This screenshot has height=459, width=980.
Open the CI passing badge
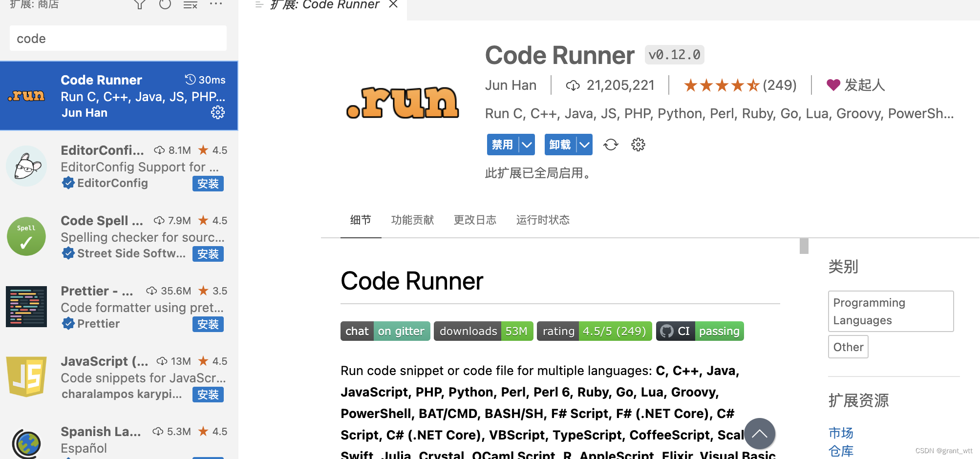pyautogui.click(x=700, y=331)
